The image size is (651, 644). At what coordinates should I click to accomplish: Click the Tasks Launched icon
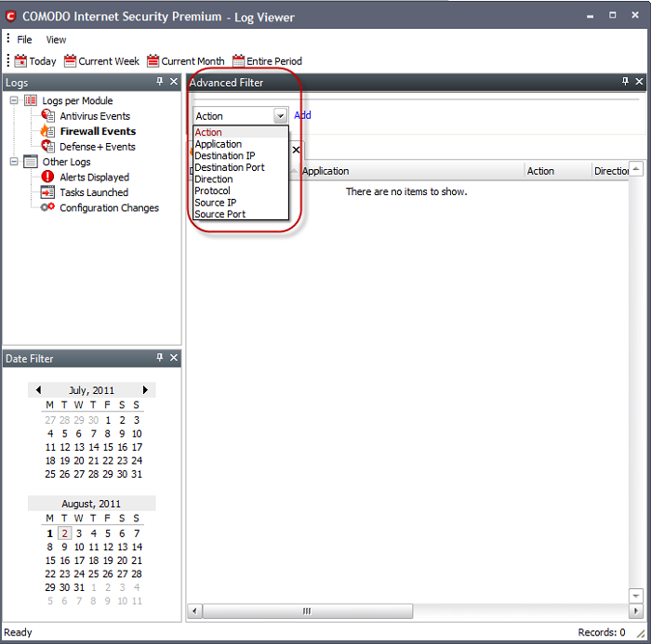point(47,192)
